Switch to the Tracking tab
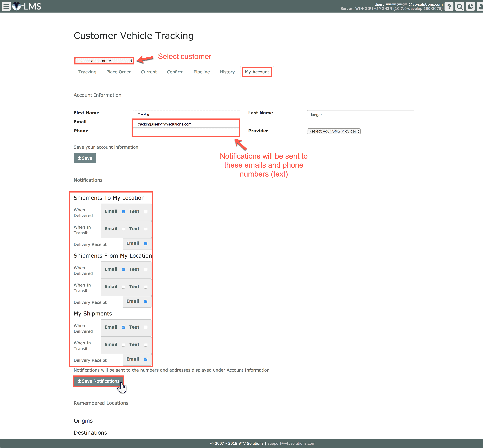The image size is (483, 448). [x=87, y=72]
